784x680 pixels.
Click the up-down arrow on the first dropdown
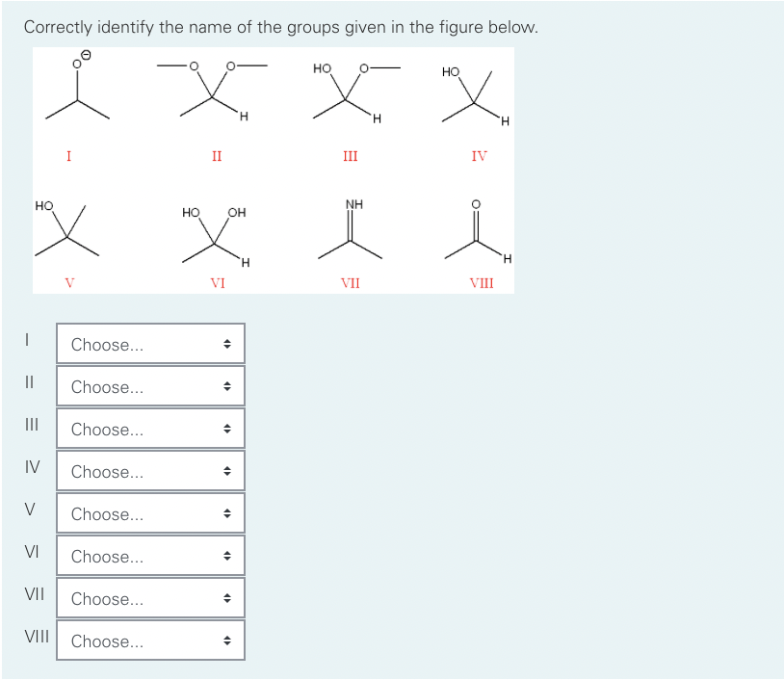(227, 344)
